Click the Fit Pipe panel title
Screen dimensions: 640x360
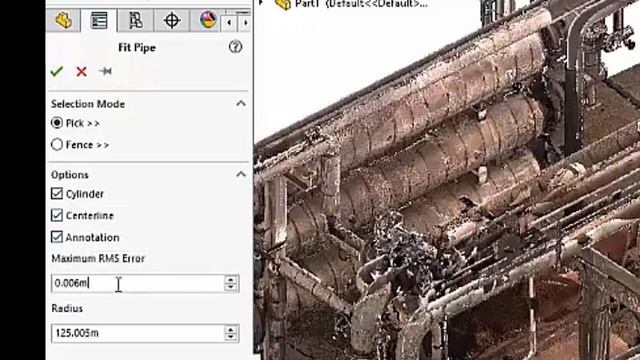tap(137, 48)
